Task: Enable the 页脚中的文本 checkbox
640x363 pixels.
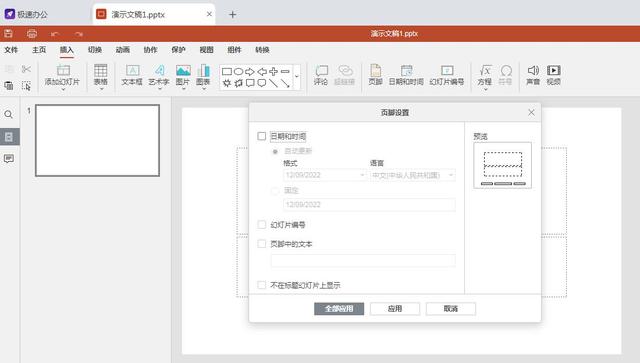Action: pyautogui.click(x=262, y=244)
